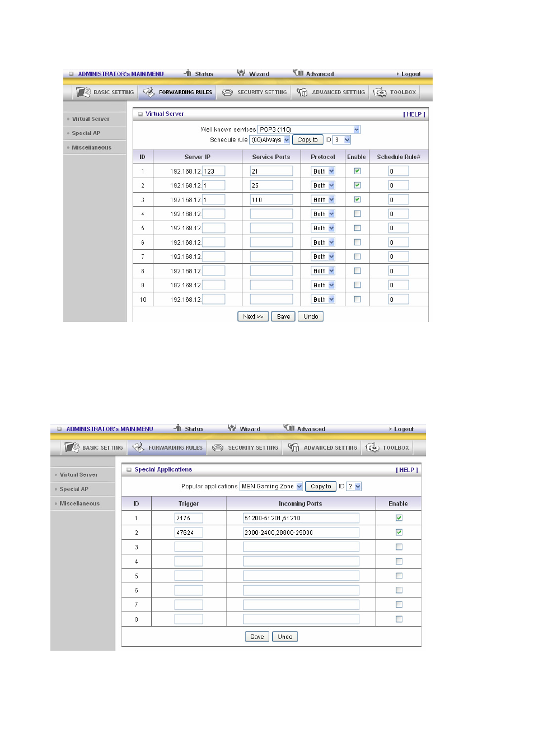Viewport: 534px width, 756px height.
Task: Click Advanced Setting icon in Special Applications window
Action: 294,447
